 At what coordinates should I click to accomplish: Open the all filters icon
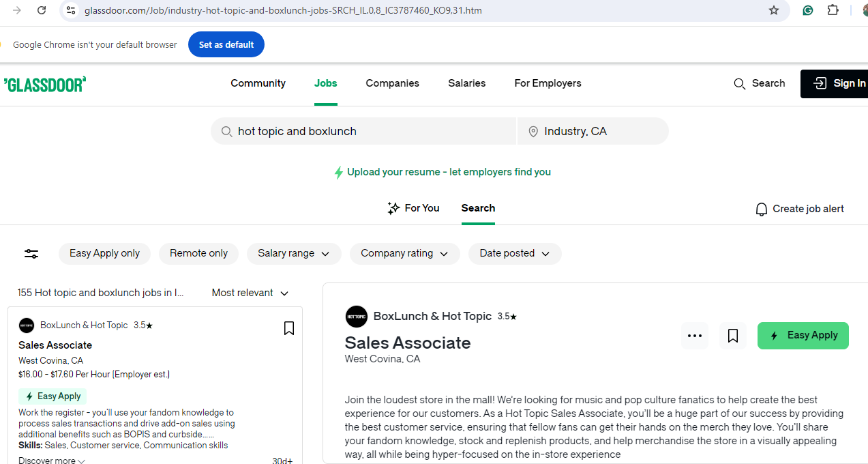(31, 253)
